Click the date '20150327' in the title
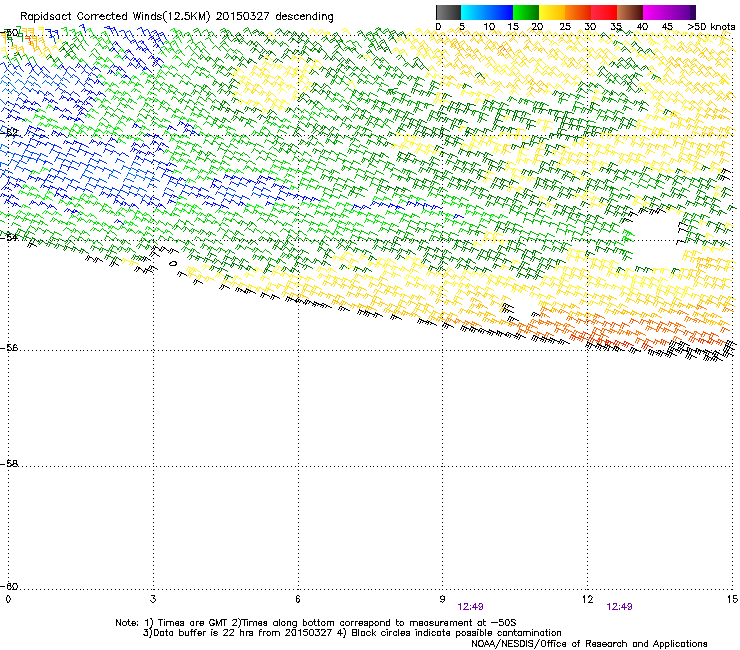 pyautogui.click(x=243, y=16)
